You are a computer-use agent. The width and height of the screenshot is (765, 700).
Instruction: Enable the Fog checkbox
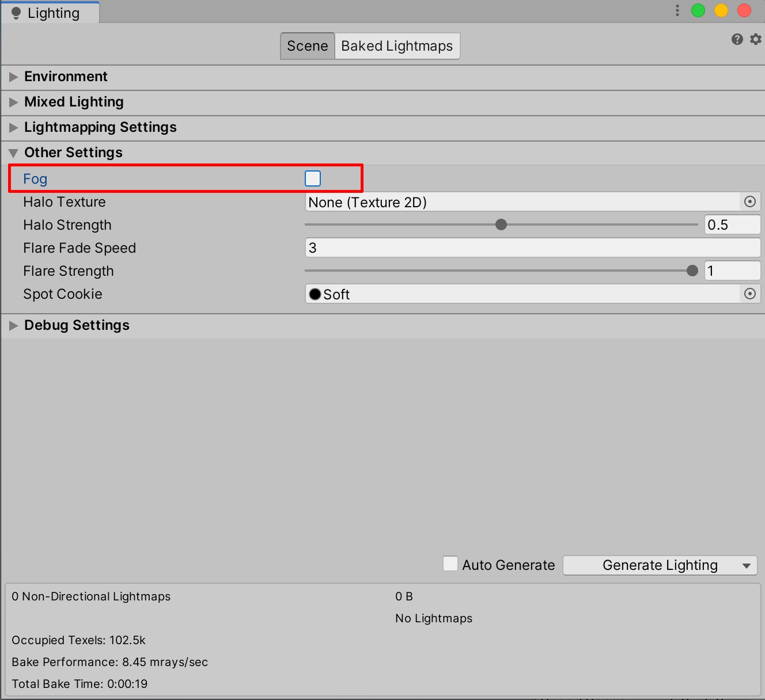(313, 178)
